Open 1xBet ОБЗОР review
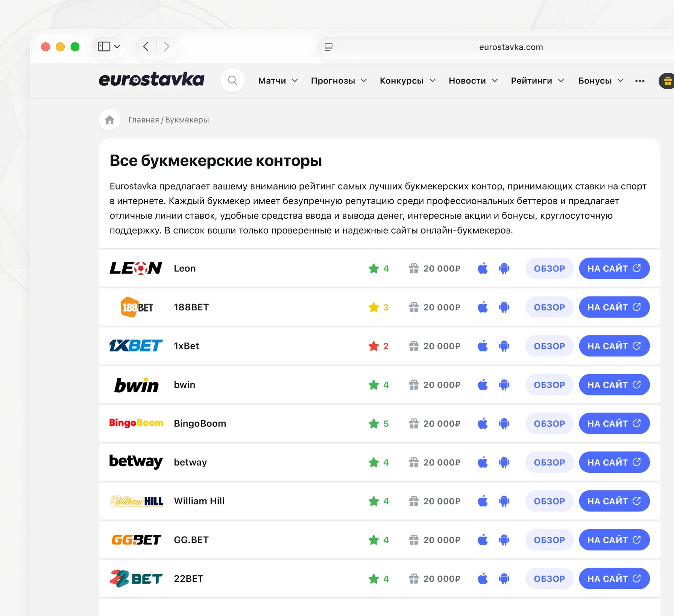This screenshot has width=674, height=616. pyautogui.click(x=549, y=346)
